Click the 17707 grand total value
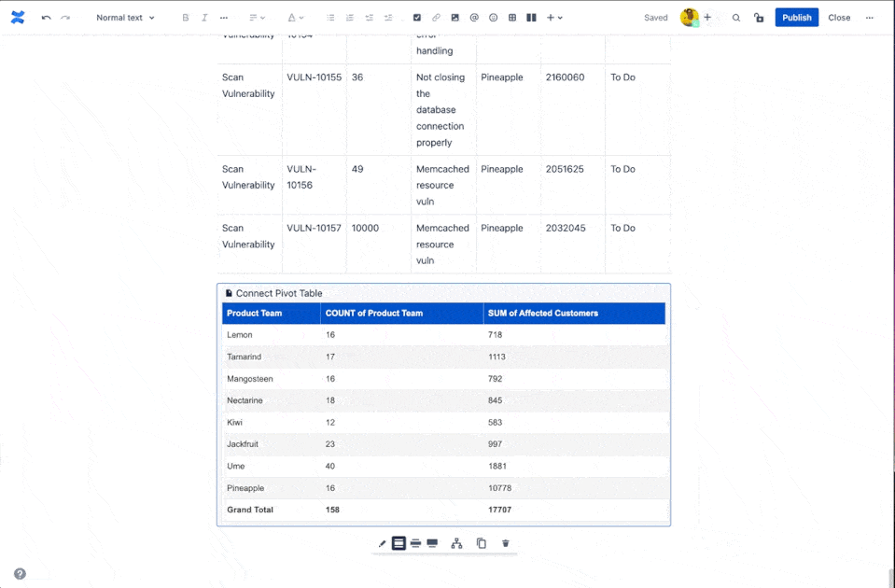Image resolution: width=895 pixels, height=588 pixels. pyautogui.click(x=499, y=510)
